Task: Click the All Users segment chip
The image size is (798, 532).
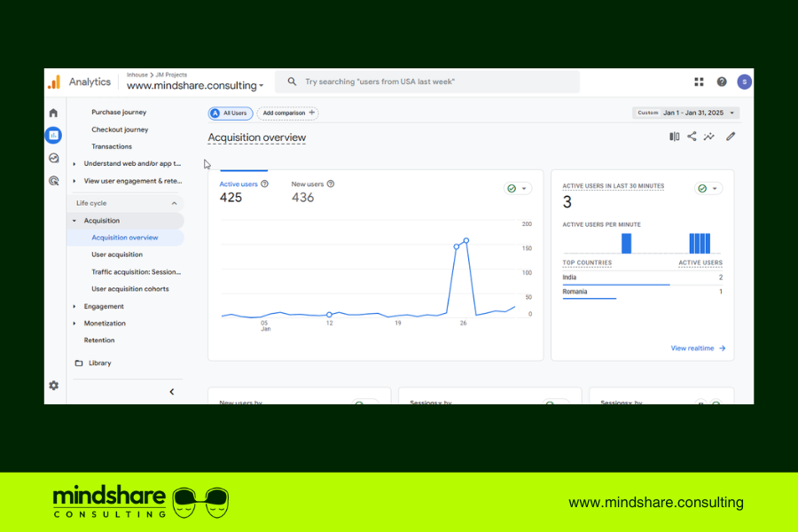Action: 231,113
